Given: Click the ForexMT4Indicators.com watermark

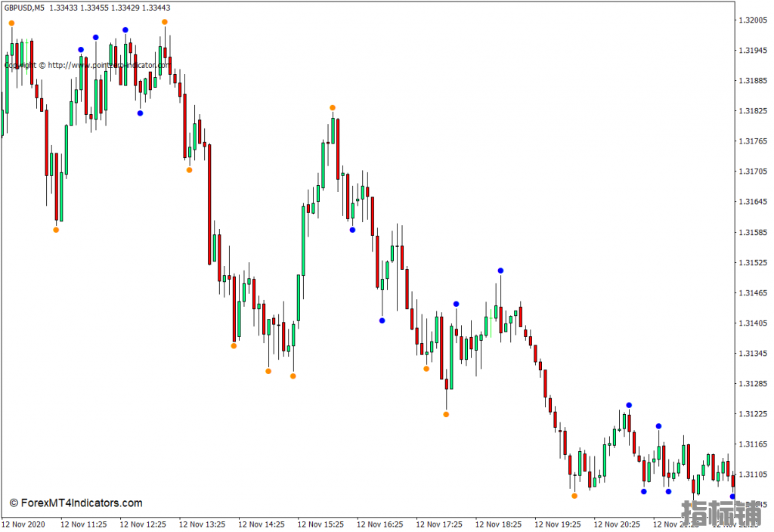Looking at the screenshot, I should click(x=76, y=503).
